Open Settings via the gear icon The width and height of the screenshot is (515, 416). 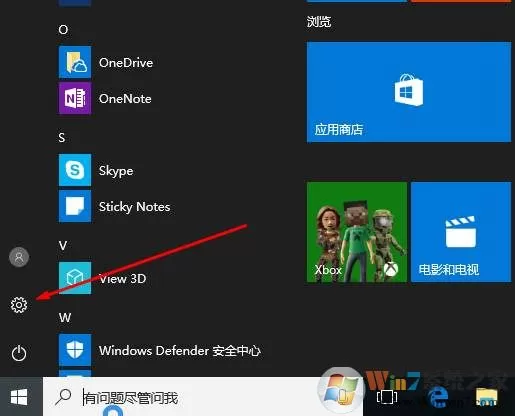19,305
